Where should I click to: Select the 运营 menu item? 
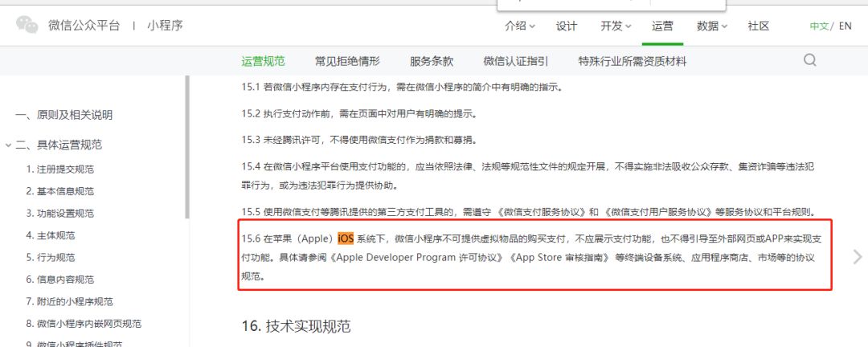[x=662, y=26]
